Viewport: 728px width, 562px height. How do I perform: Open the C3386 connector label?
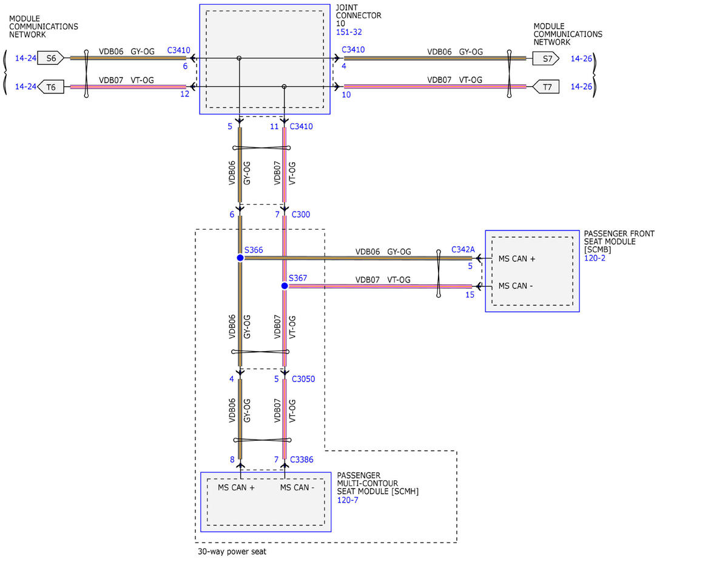[x=302, y=460]
